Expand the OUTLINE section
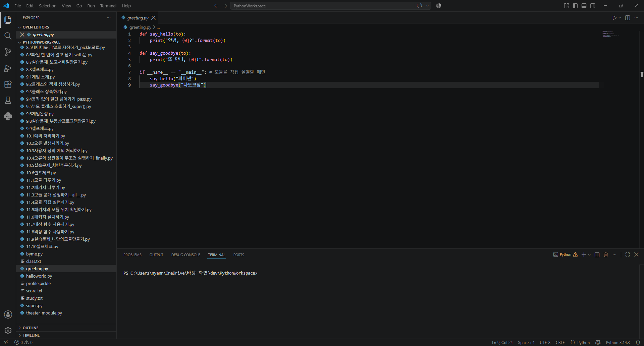This screenshot has height=346, width=644. (31, 328)
